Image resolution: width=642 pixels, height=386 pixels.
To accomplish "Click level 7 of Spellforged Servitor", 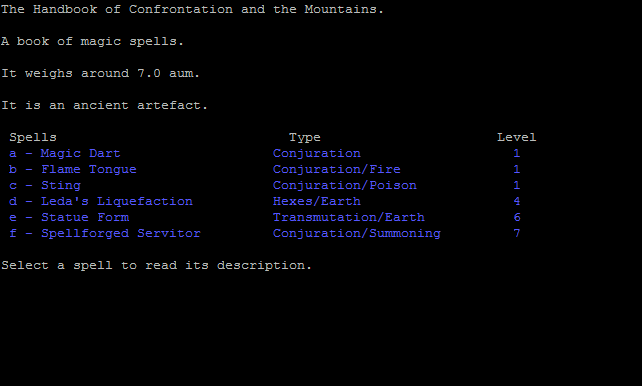I will [517, 233].
